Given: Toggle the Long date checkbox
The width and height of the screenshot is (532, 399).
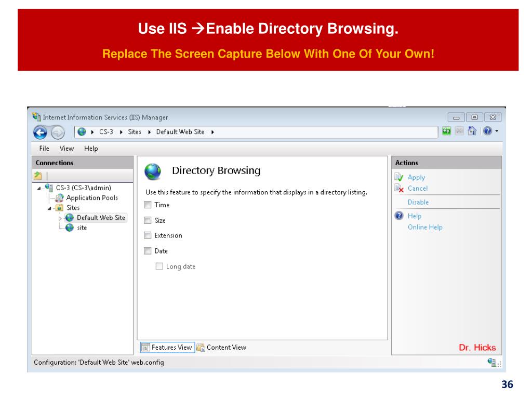Looking at the screenshot, I should [159, 267].
